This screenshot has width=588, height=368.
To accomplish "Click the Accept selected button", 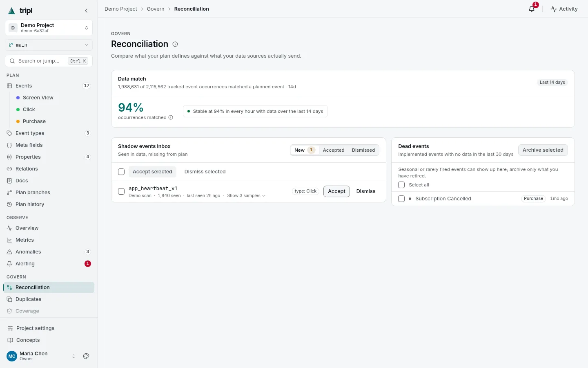I will tap(152, 172).
